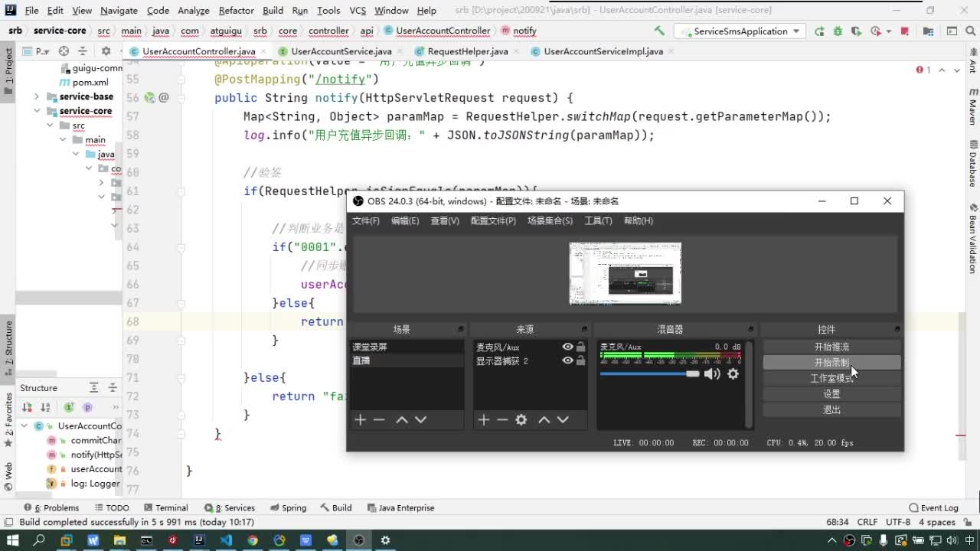The width and height of the screenshot is (980, 551).
Task: Expand all in Structure panel
Action: coord(93,388)
